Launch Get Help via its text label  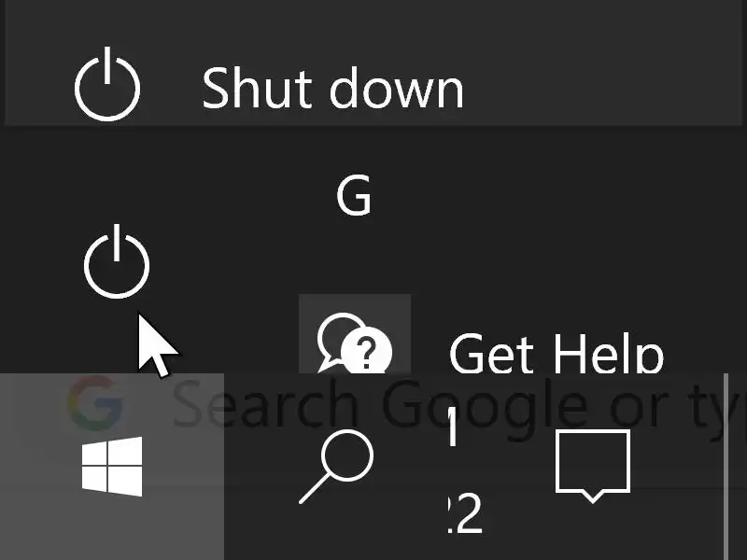(x=556, y=355)
